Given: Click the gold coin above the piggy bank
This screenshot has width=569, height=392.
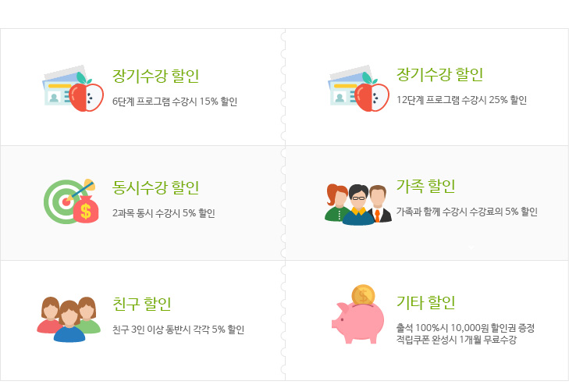Looking at the screenshot, I should (363, 294).
